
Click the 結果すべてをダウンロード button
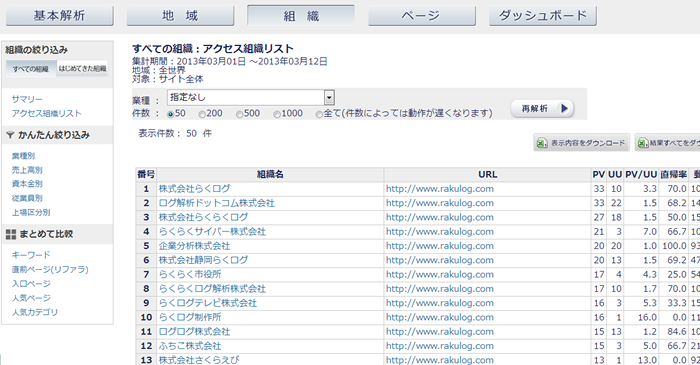point(667,143)
